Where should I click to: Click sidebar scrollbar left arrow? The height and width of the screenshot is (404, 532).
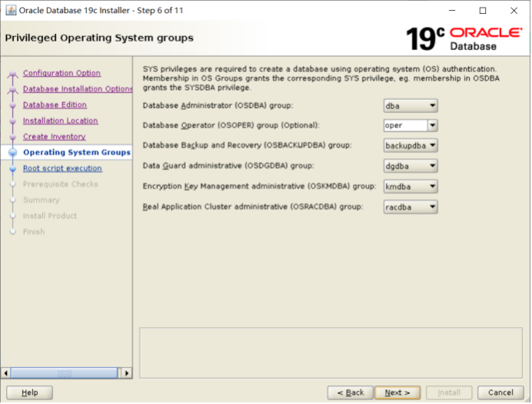point(6,373)
